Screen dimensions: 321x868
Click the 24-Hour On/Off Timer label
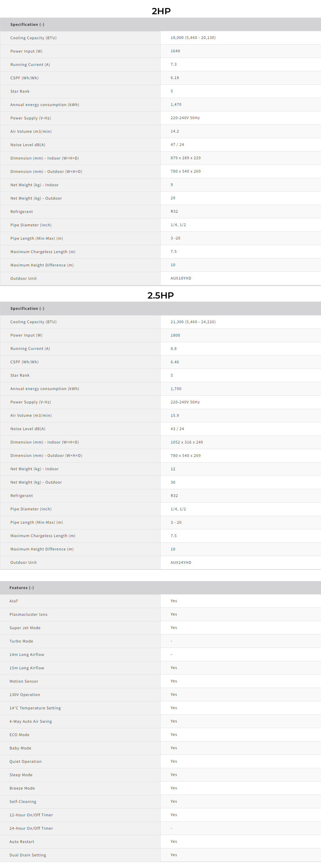pyautogui.click(x=31, y=828)
